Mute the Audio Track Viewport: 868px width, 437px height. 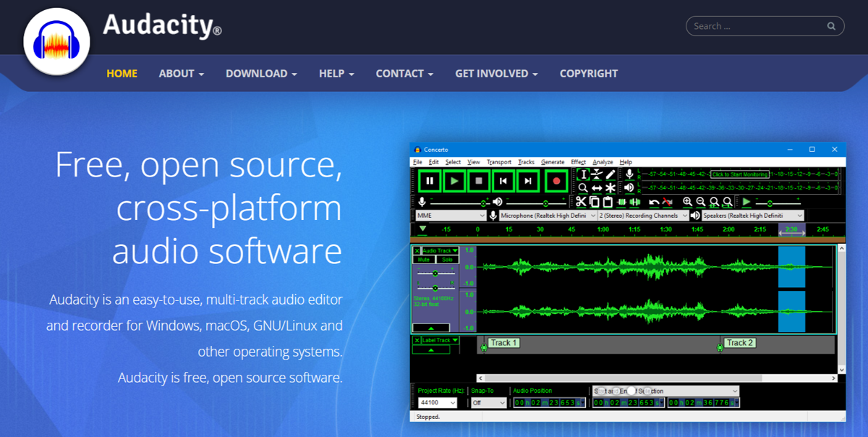click(x=424, y=260)
